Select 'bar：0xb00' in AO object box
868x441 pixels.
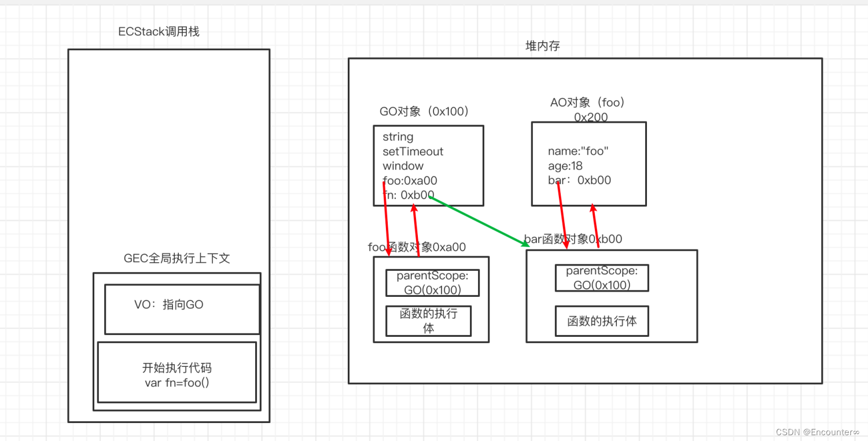coord(579,180)
